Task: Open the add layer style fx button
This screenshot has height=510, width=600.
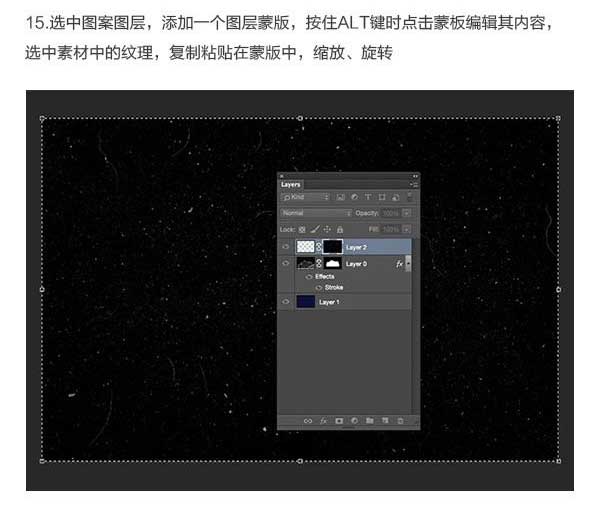Action: (323, 421)
